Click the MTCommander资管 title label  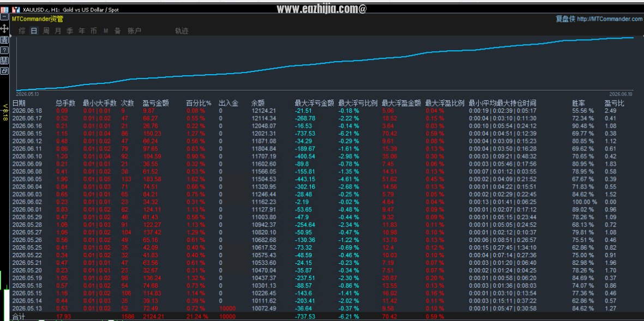(x=38, y=19)
